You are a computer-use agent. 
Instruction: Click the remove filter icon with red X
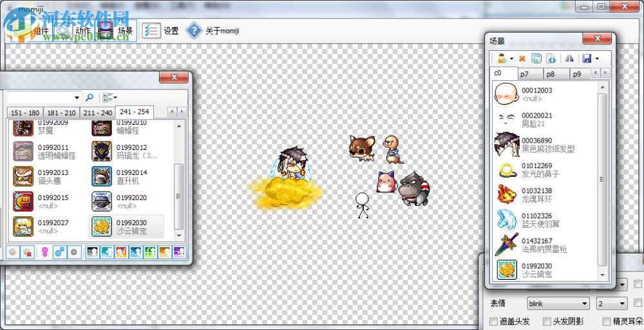tap(27, 252)
